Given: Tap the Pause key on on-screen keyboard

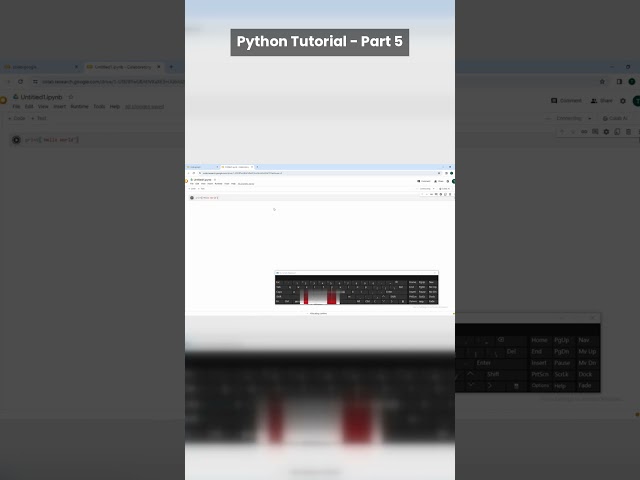Looking at the screenshot, I should [562, 363].
